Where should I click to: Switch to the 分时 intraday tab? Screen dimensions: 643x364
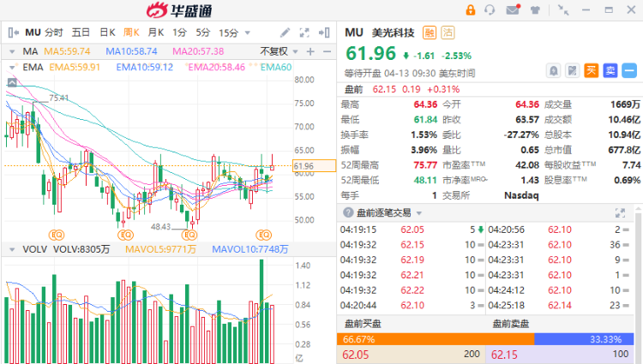pyautogui.click(x=54, y=33)
